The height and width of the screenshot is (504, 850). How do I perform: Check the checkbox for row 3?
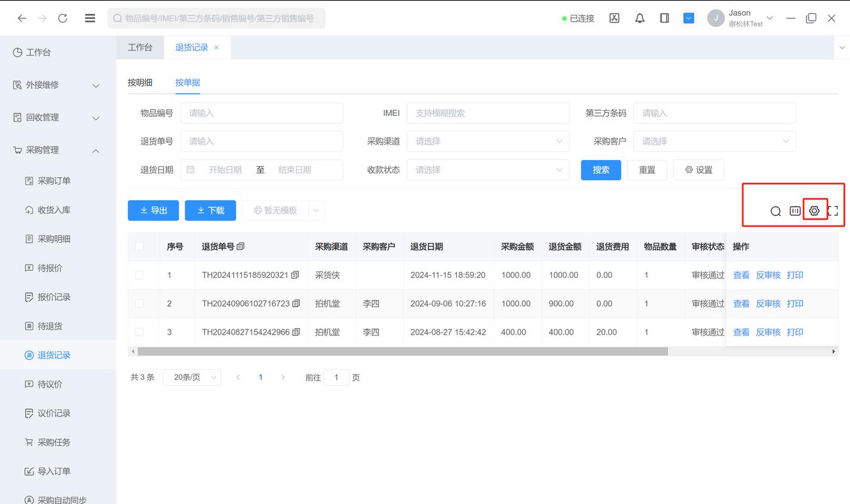pyautogui.click(x=139, y=332)
